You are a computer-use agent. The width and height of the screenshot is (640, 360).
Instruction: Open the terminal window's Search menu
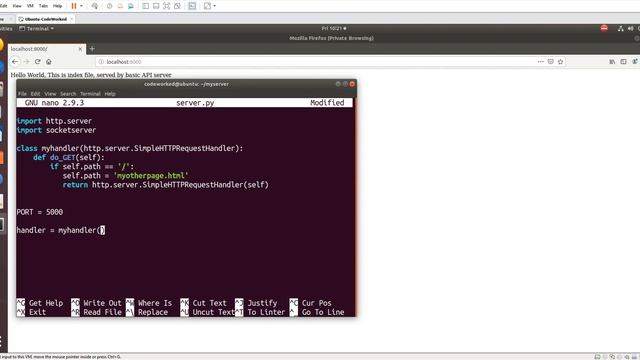tap(68, 94)
